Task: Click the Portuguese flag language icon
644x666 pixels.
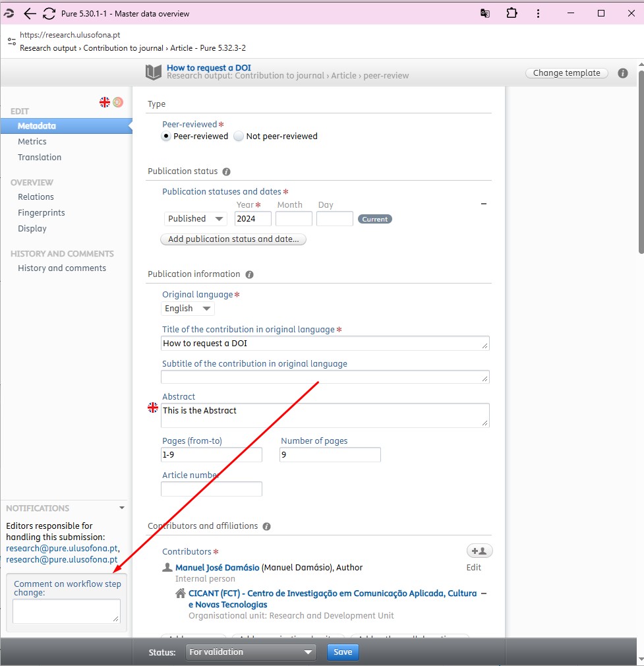Action: click(118, 102)
